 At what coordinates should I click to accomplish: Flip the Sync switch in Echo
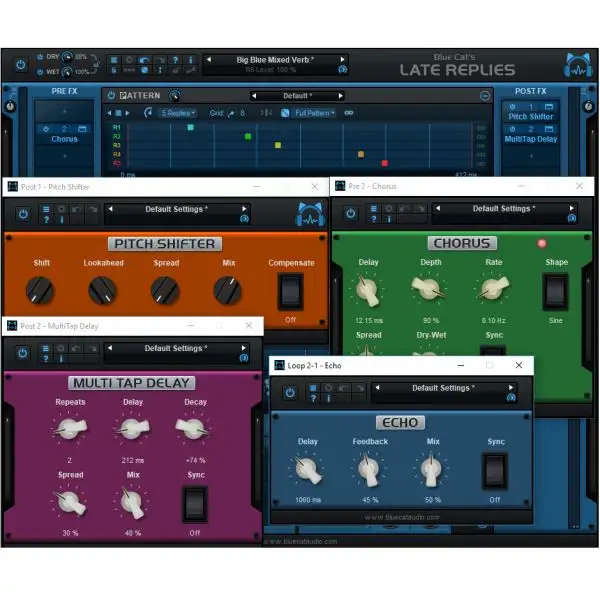coord(495,471)
